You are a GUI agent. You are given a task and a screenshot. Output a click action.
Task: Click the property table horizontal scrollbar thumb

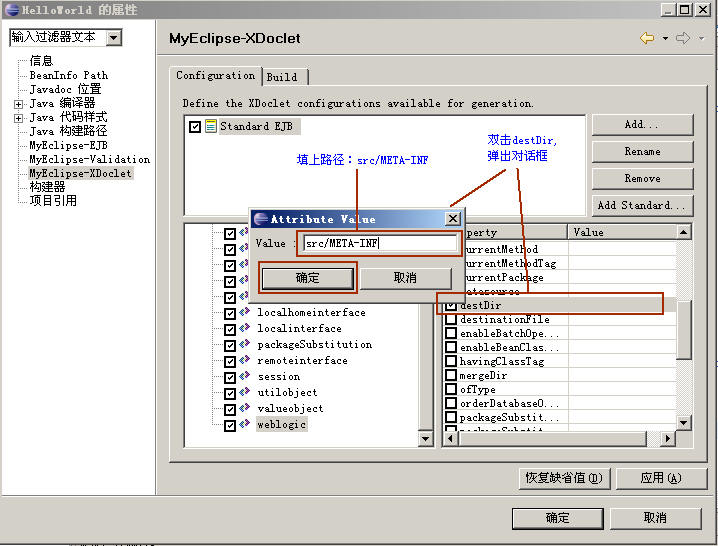point(552,439)
